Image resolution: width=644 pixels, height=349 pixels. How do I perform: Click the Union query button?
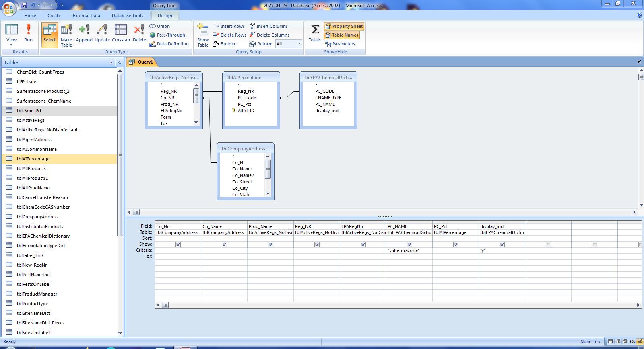(x=160, y=26)
